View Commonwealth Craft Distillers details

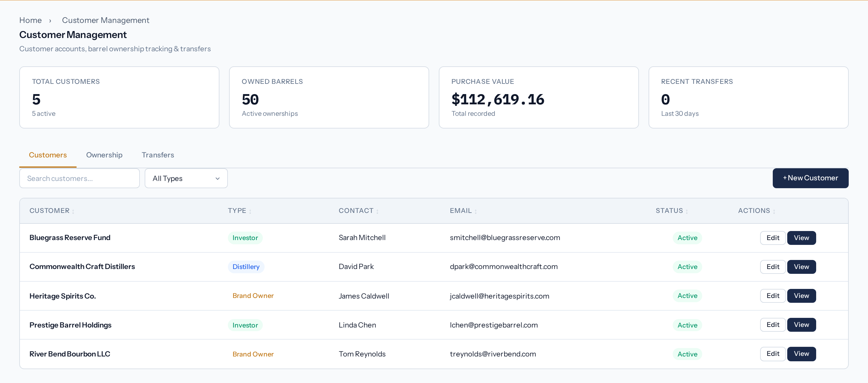tap(801, 267)
